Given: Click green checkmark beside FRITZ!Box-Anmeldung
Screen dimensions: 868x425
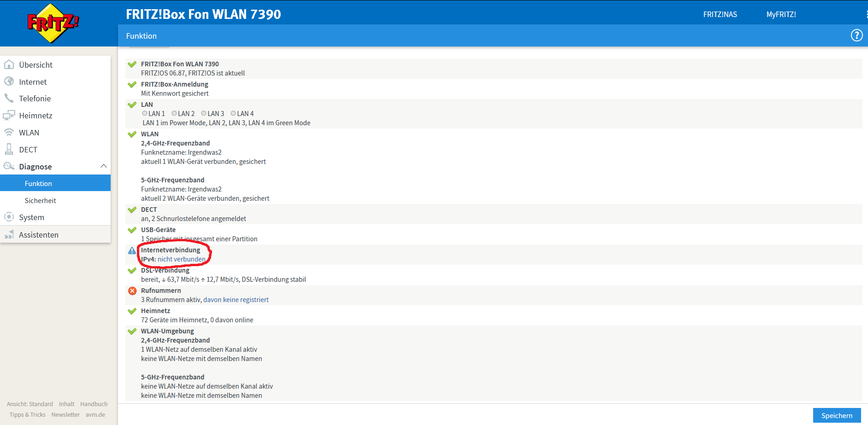Looking at the screenshot, I should point(132,84).
